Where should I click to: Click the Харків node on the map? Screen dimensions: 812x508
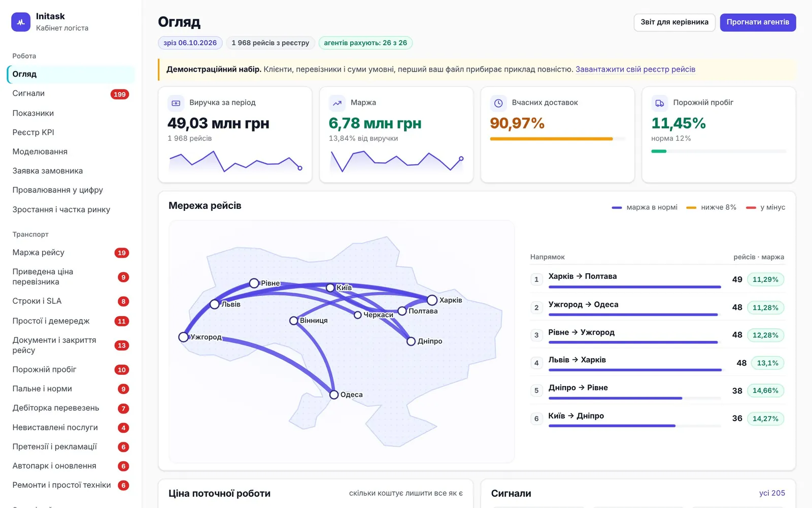pos(432,300)
